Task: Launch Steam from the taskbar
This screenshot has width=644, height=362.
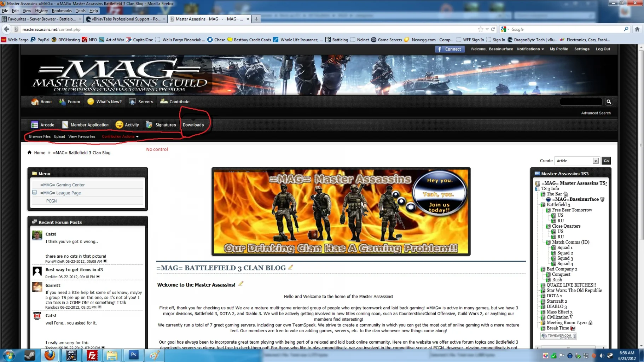Action: [30, 355]
